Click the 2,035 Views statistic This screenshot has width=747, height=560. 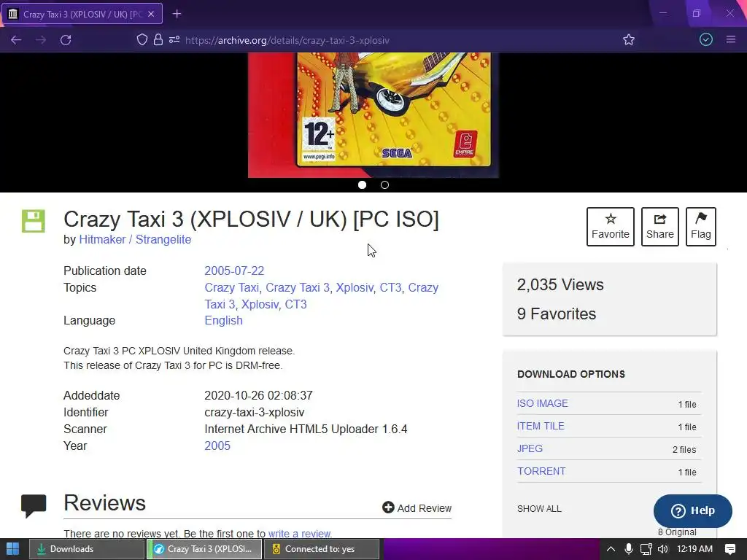pyautogui.click(x=560, y=285)
